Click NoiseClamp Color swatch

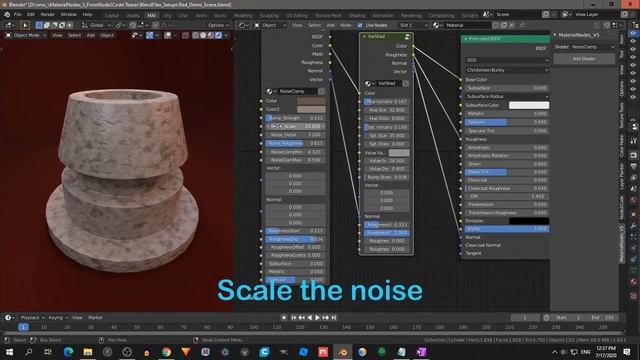311,101
